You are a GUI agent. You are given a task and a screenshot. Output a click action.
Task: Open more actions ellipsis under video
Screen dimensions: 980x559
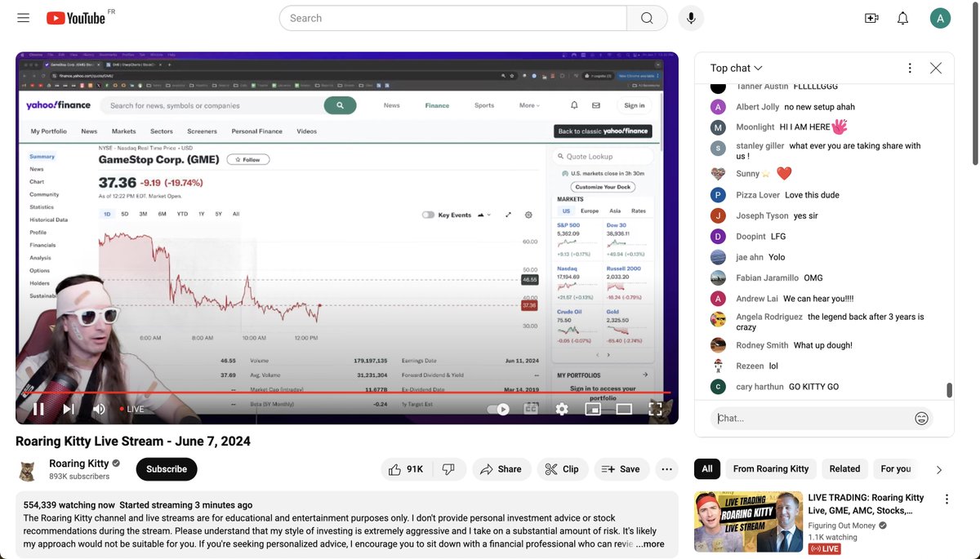[667, 469]
